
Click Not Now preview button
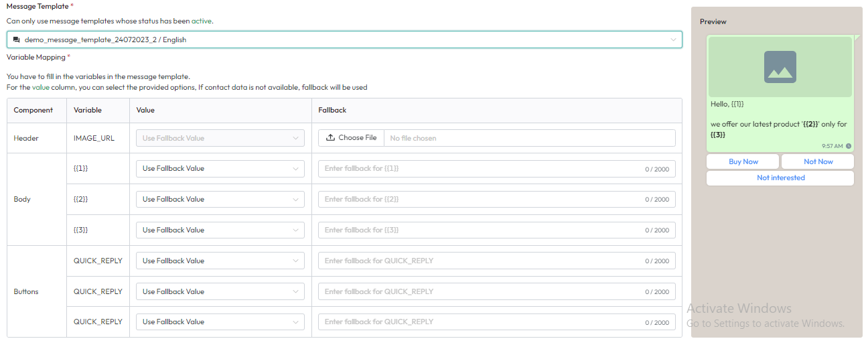(x=818, y=161)
